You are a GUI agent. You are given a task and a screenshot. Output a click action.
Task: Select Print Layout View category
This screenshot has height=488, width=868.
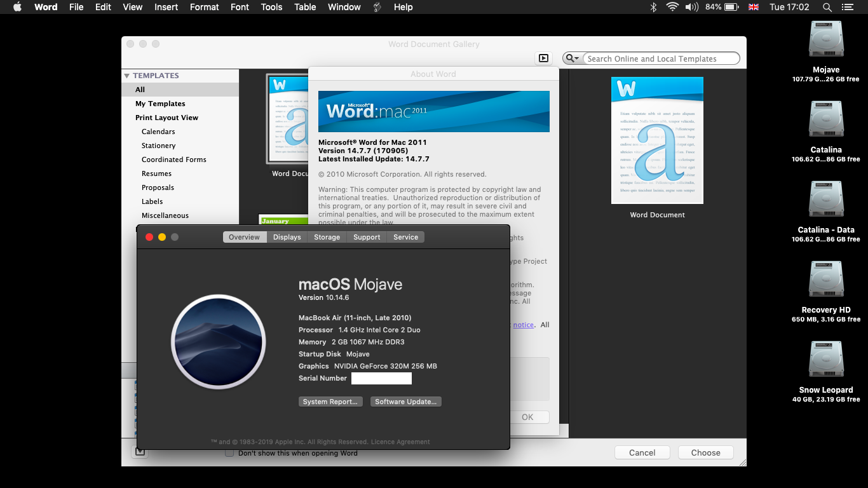(x=180, y=118)
